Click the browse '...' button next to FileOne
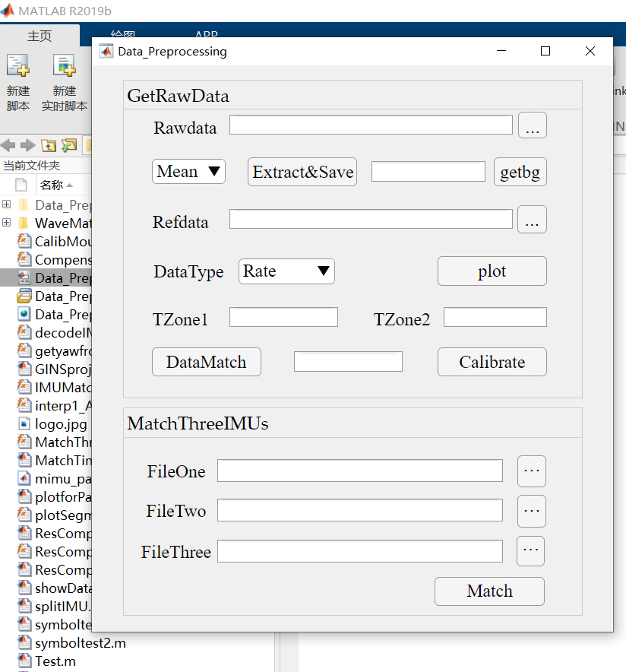The width and height of the screenshot is (626, 672). 531,471
